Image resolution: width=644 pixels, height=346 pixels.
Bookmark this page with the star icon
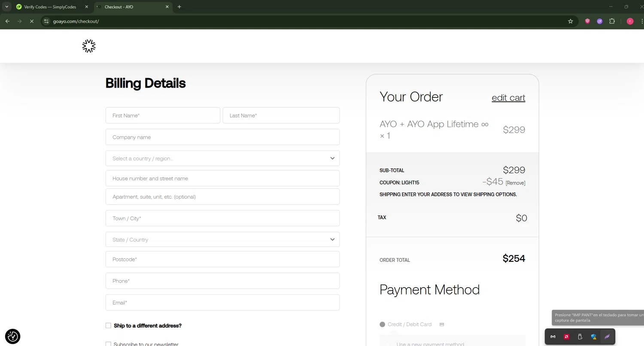(571, 21)
